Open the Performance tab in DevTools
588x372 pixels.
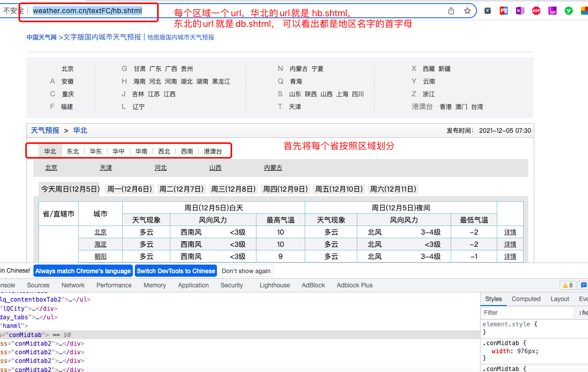(114, 285)
